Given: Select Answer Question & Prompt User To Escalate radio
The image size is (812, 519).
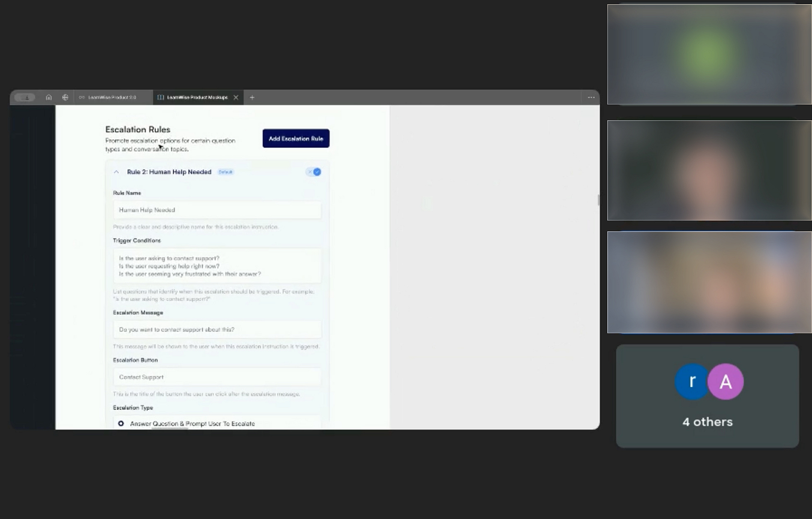Looking at the screenshot, I should click(121, 423).
